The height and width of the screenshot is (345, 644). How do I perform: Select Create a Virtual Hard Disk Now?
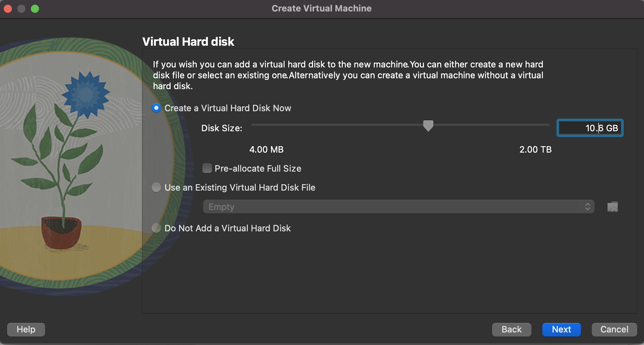tap(156, 108)
